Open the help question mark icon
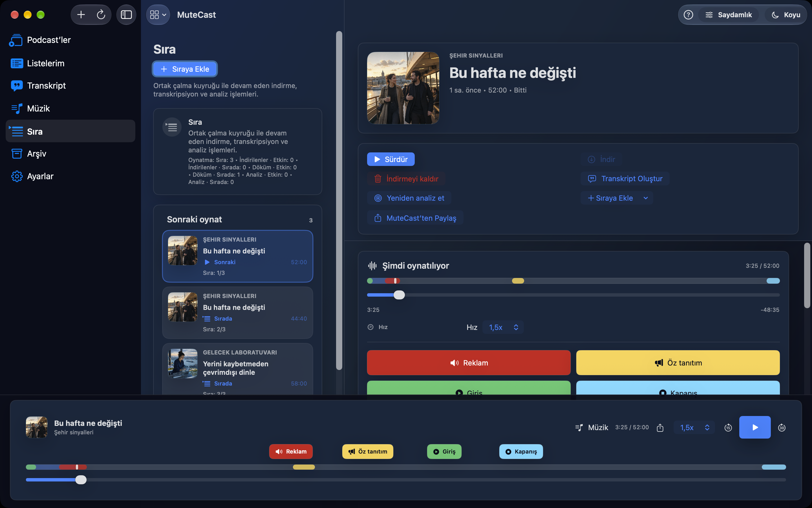The height and width of the screenshot is (508, 812). (x=688, y=15)
